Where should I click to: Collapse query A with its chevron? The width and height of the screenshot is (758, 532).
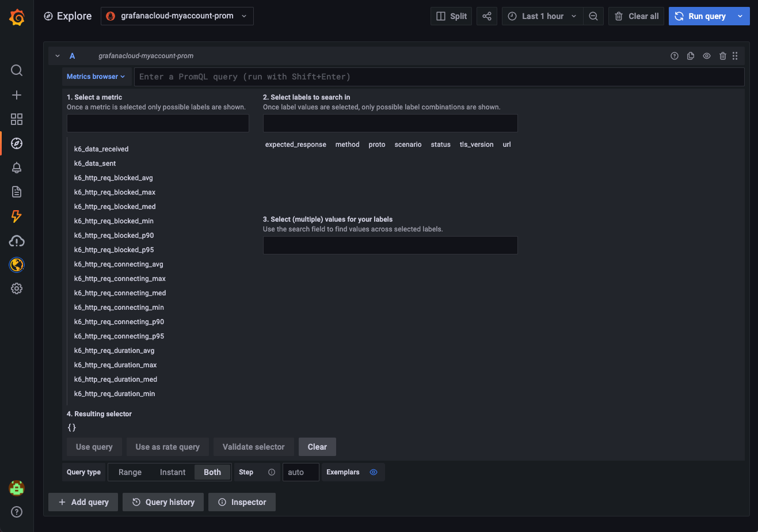(57, 56)
